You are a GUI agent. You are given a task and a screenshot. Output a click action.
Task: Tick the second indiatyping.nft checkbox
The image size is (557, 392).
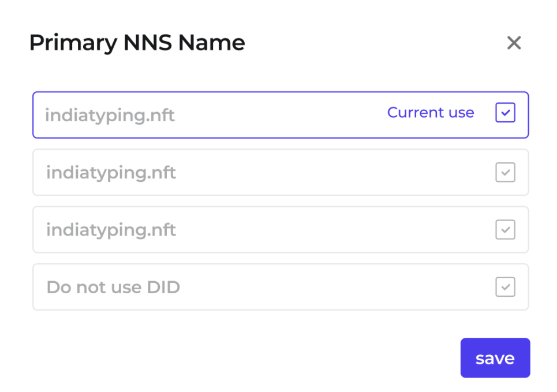[x=505, y=172]
